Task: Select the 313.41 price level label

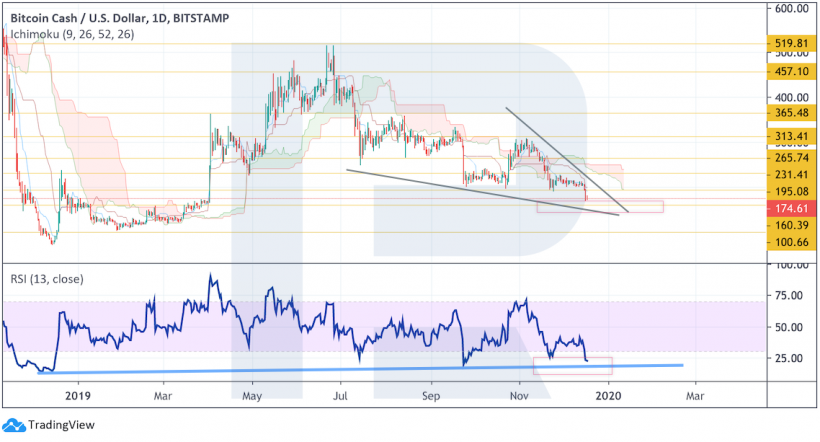Action: tap(791, 136)
